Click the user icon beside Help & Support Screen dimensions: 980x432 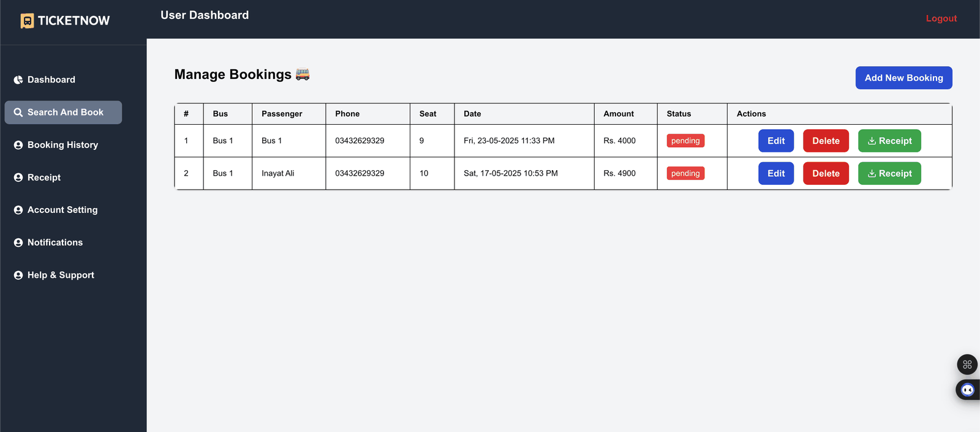pyautogui.click(x=18, y=275)
